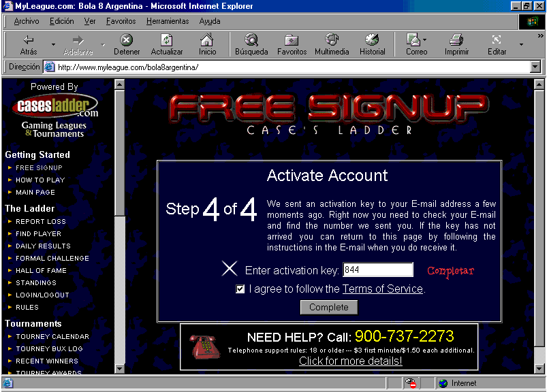Open the Herramientas menu
The width and height of the screenshot is (549, 392).
click(x=168, y=21)
